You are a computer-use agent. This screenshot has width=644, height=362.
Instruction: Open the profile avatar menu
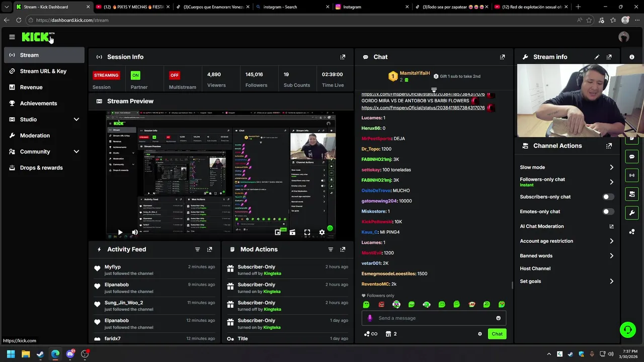click(x=624, y=37)
